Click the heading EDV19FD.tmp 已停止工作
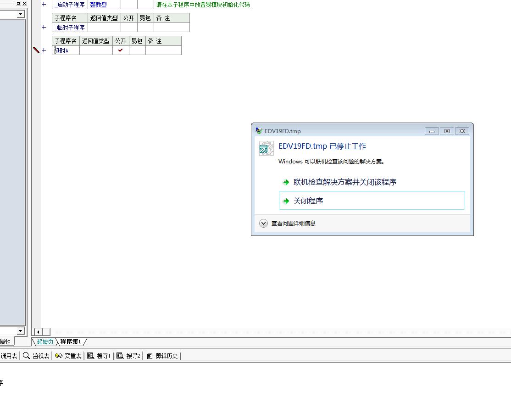This screenshot has width=511, height=420. [322, 146]
